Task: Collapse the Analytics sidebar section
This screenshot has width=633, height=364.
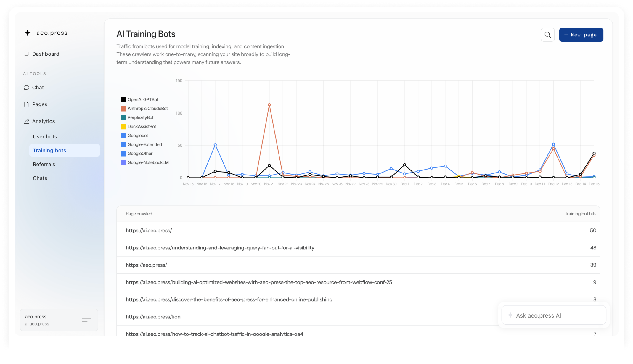Action: pyautogui.click(x=44, y=121)
